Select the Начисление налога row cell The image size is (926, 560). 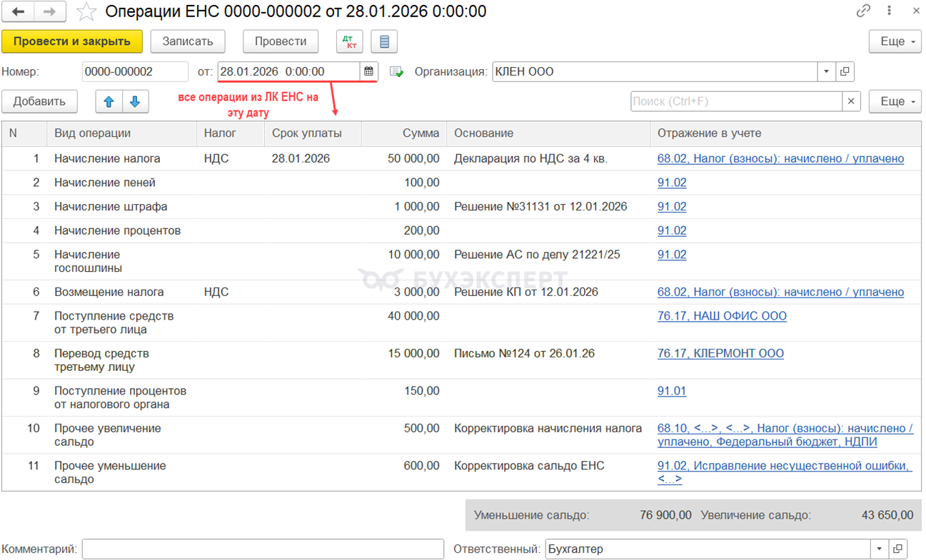pyautogui.click(x=121, y=158)
